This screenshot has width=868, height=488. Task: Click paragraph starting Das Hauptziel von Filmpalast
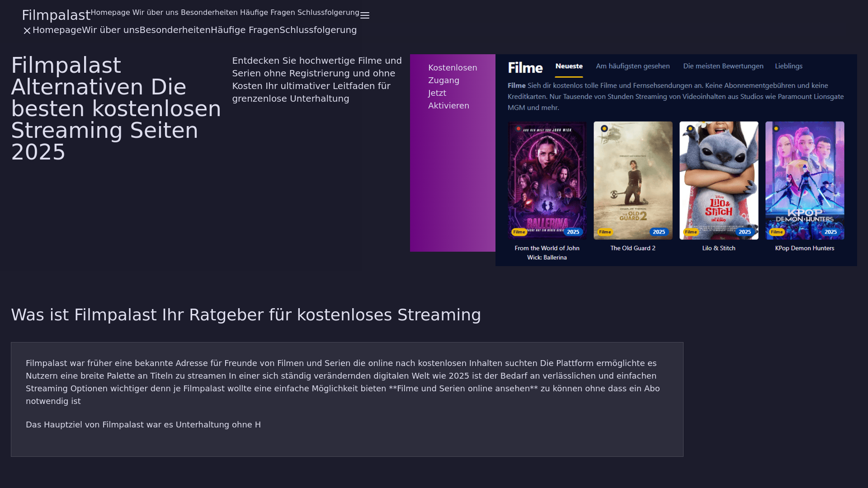point(143,425)
